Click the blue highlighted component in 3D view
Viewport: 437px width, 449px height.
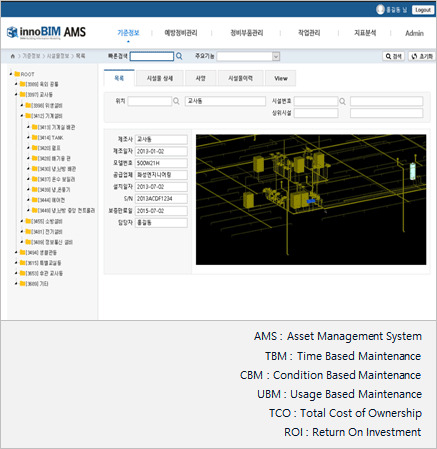point(311,201)
